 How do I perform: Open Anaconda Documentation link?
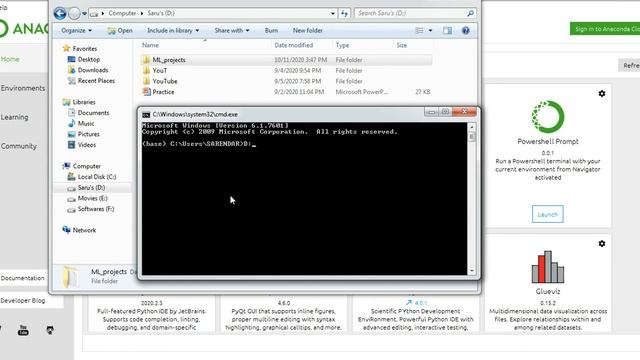22,278
